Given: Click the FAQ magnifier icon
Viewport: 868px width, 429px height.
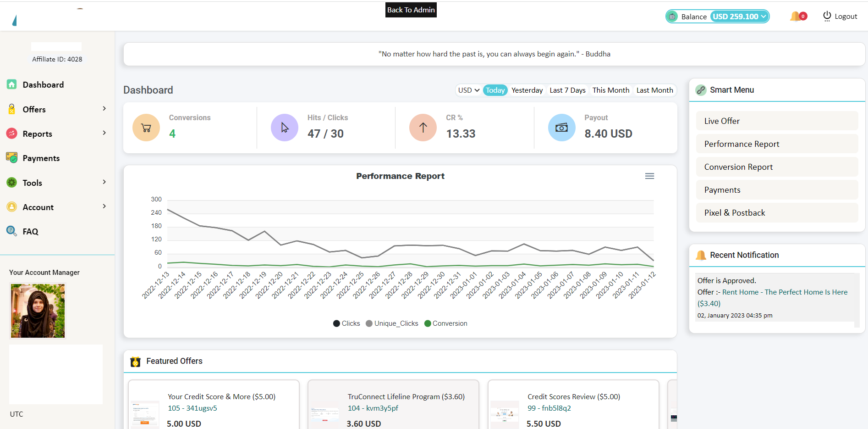Looking at the screenshot, I should pyautogui.click(x=12, y=231).
